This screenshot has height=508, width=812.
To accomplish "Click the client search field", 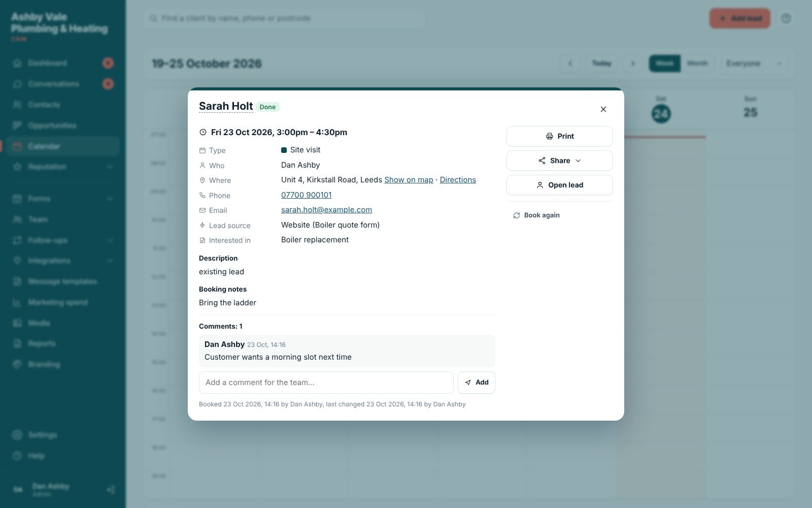I will 284,18.
